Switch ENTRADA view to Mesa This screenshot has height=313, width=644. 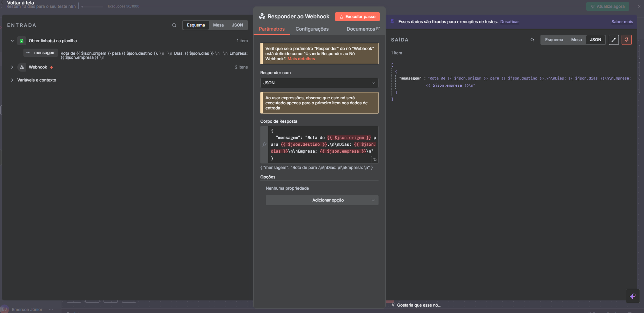point(218,25)
